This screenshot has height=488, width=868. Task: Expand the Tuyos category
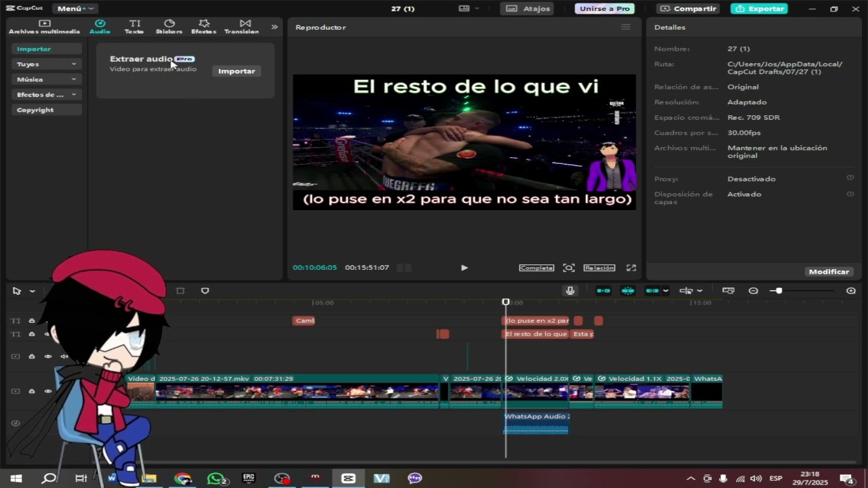pyautogui.click(x=47, y=64)
